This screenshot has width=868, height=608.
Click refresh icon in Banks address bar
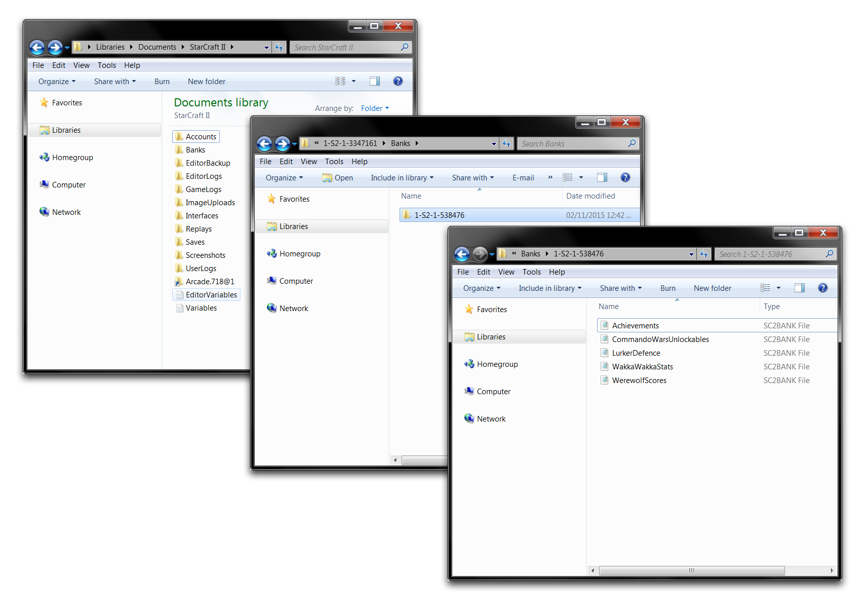[x=506, y=143]
